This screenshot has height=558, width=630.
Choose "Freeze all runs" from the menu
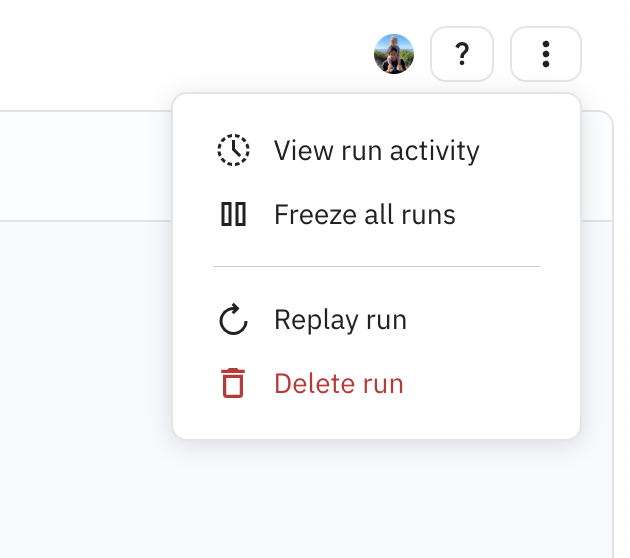click(364, 214)
